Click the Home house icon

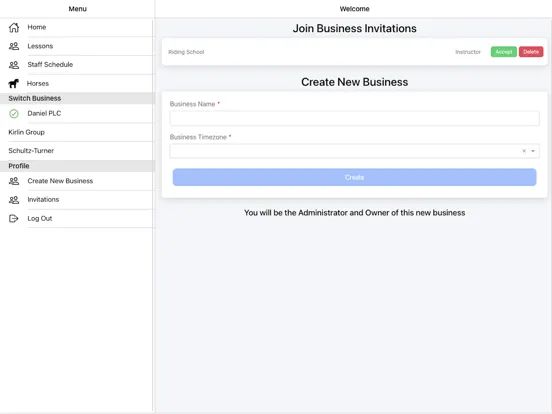click(14, 27)
